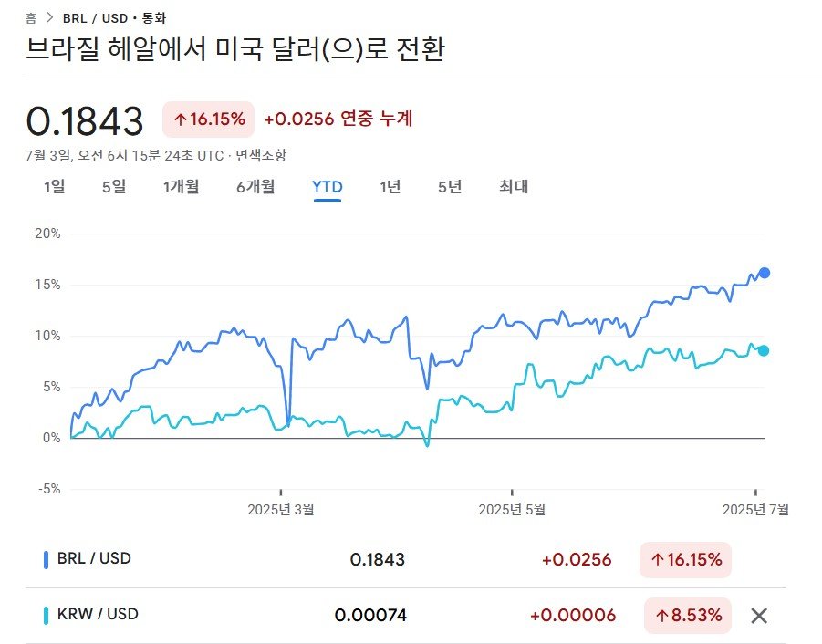Click the teal KRW line endpoint dot
The width and height of the screenshot is (822, 644).
764,350
